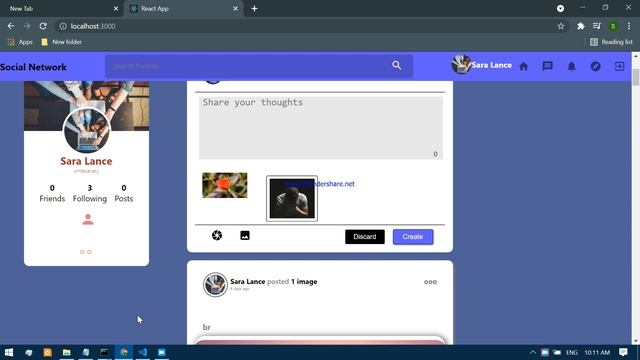Click the page vertical scrollbar thumb
640x360 pixels.
coord(636,78)
